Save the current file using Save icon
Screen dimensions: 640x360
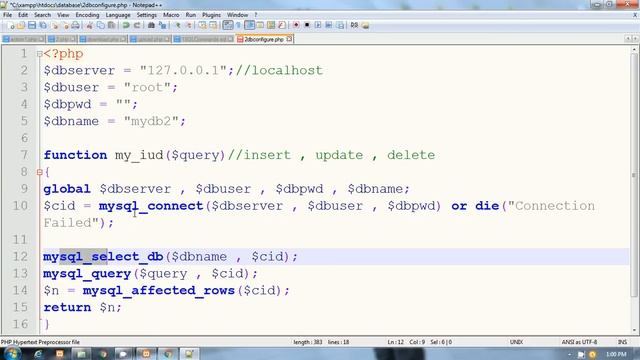32,25
